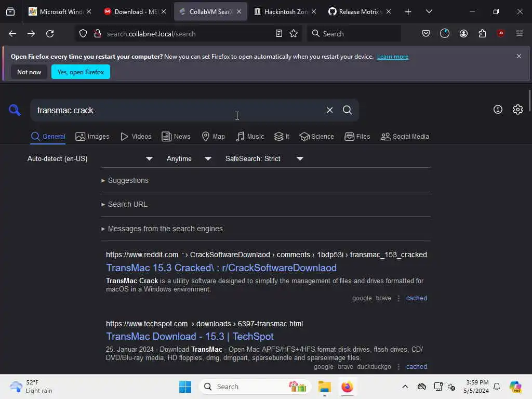
Task: Open the Learn more link
Action: [393, 57]
